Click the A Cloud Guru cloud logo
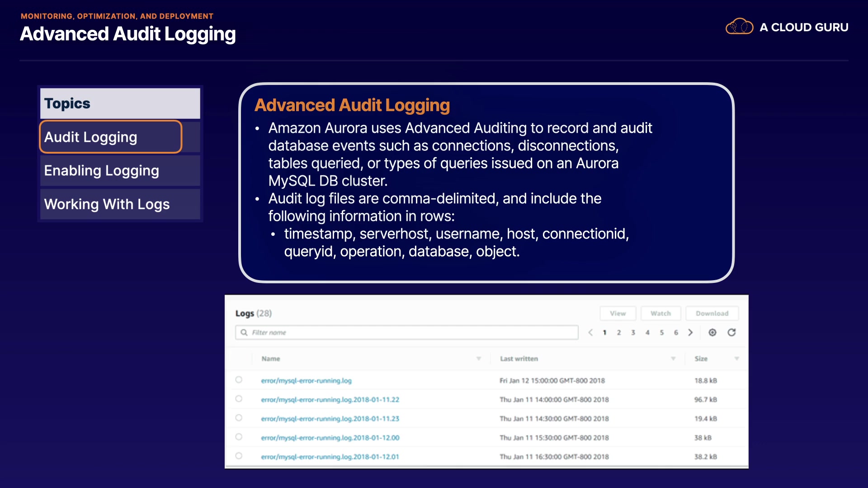 click(739, 27)
